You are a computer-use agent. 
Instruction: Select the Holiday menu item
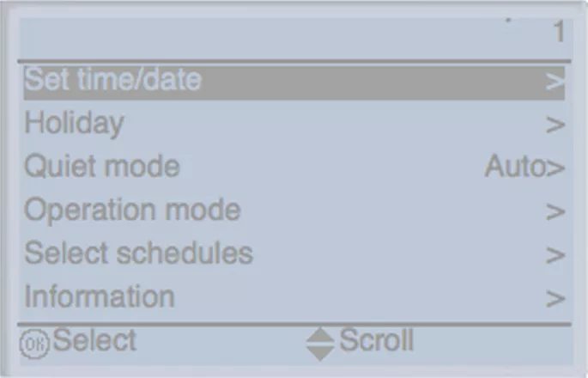(x=74, y=124)
